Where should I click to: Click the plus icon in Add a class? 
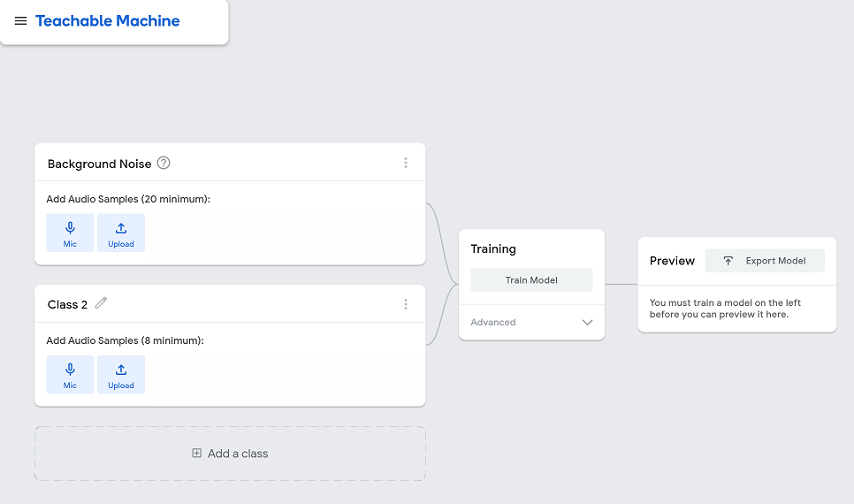pos(197,454)
